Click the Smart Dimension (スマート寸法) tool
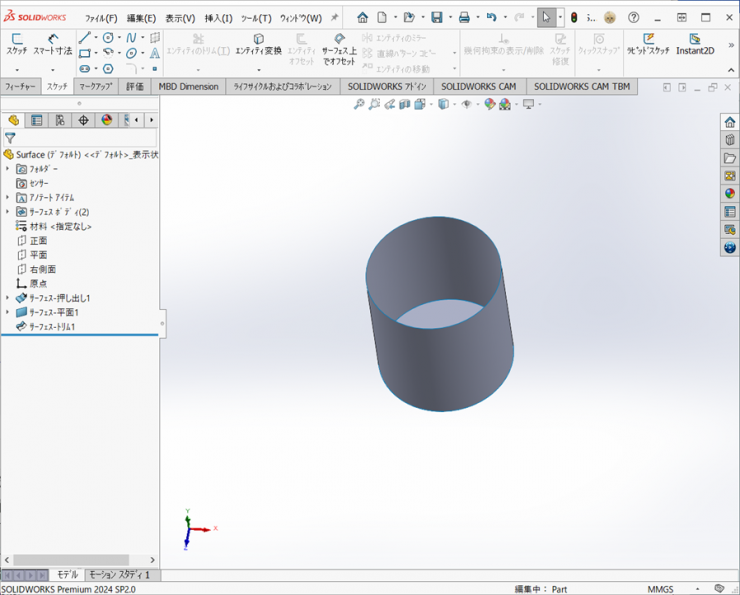Screen dimensions: 740x595 coord(52,45)
